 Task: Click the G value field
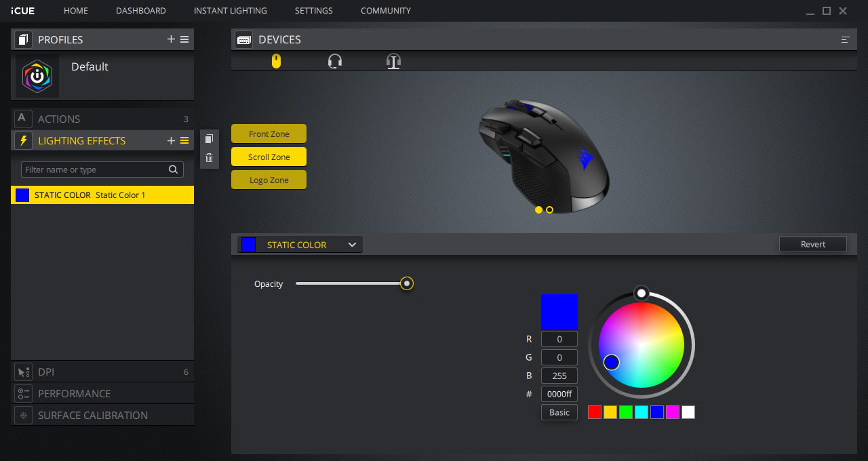559,357
